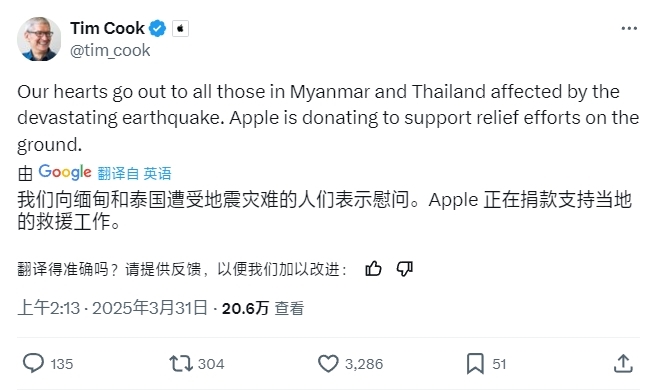Like the tweet with heart icon
Viewport: 653px width, 390px height.
[328, 363]
